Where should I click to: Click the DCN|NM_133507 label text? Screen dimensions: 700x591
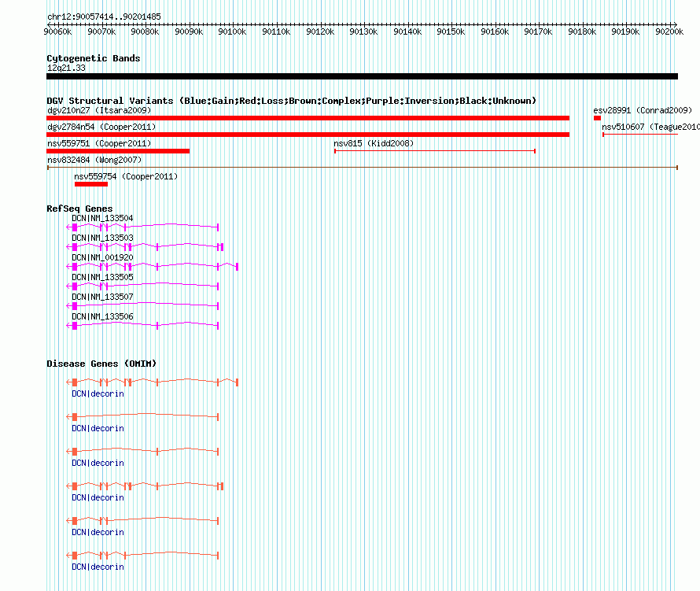point(102,297)
